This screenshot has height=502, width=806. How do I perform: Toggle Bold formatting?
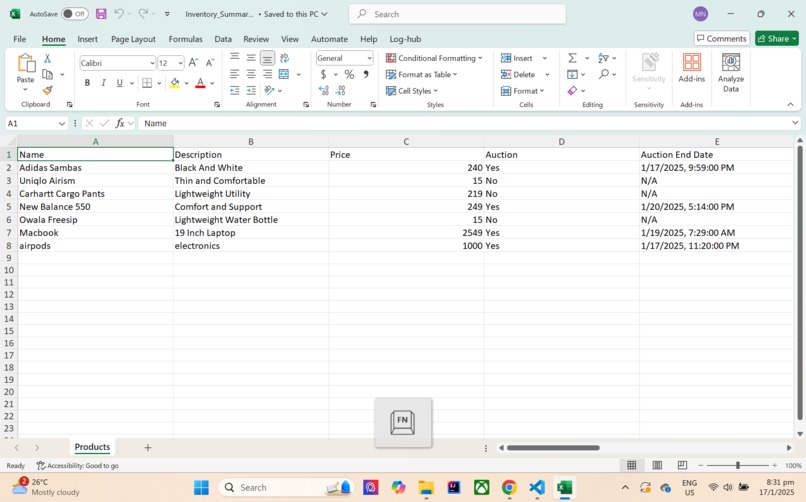coord(87,83)
